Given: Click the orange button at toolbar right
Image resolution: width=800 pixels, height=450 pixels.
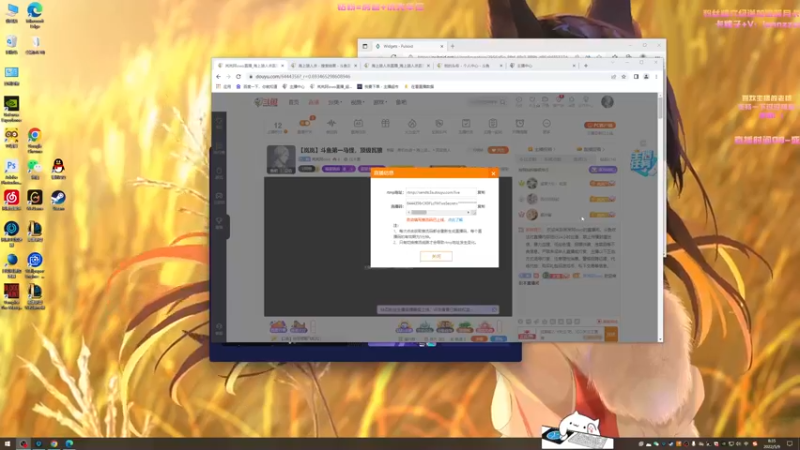Looking at the screenshot, I should coord(600,125).
